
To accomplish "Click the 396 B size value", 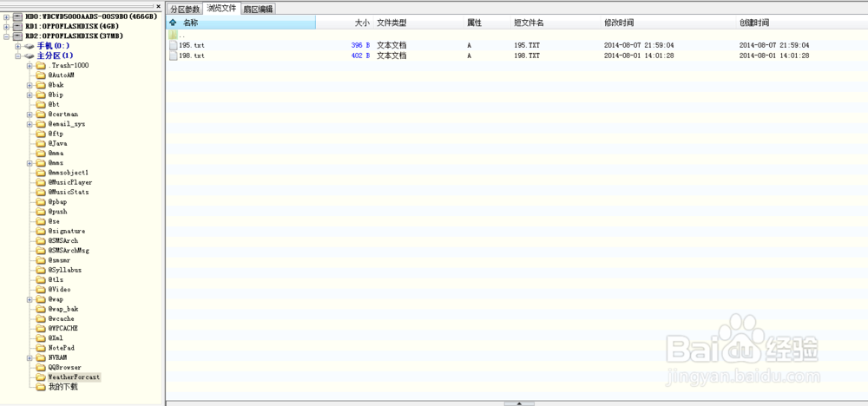I will click(x=360, y=45).
